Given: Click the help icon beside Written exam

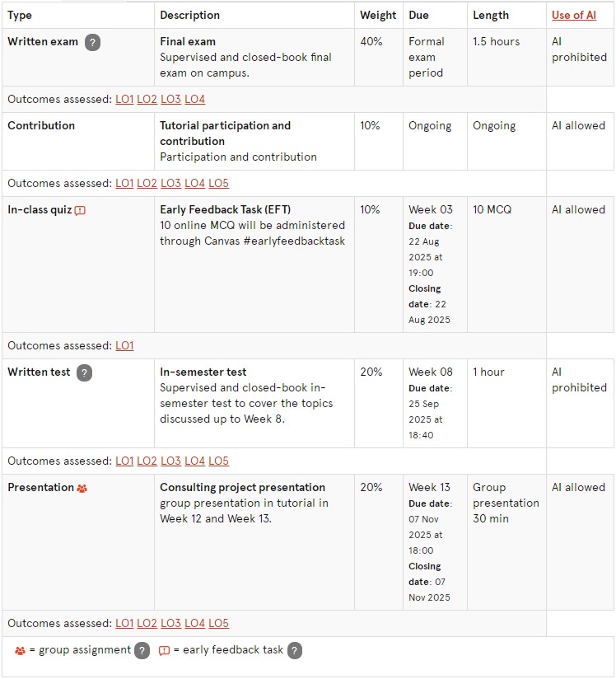Looking at the screenshot, I should coord(93,42).
